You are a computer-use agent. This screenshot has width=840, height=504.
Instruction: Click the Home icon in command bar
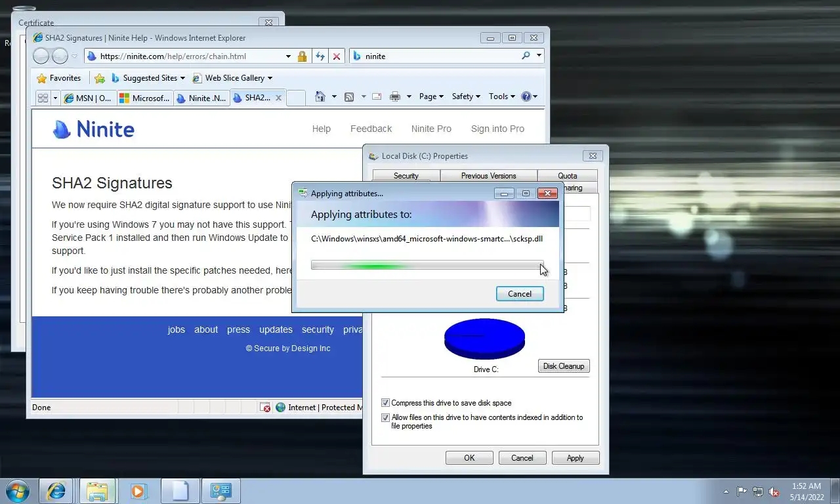(320, 96)
